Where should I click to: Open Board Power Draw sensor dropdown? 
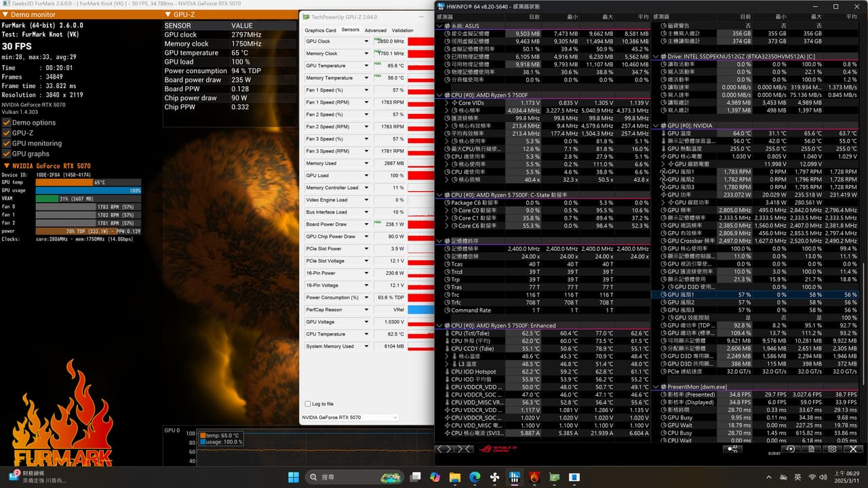click(x=366, y=224)
